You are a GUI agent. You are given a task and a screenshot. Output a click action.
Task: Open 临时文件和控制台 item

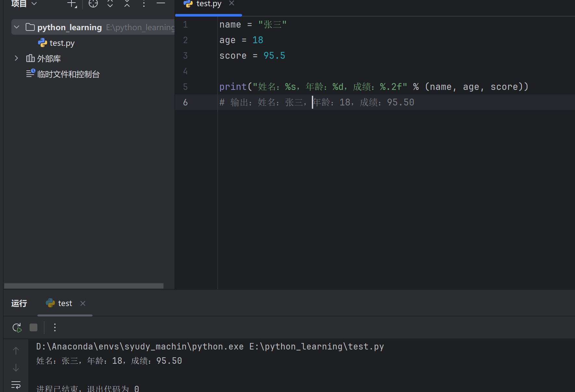(x=68, y=74)
